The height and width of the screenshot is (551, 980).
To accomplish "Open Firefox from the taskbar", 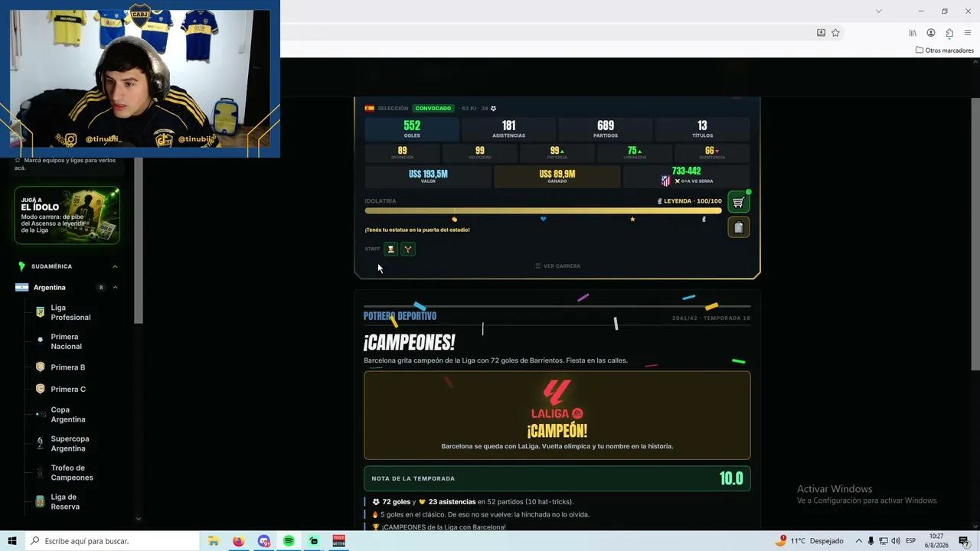I will [239, 541].
